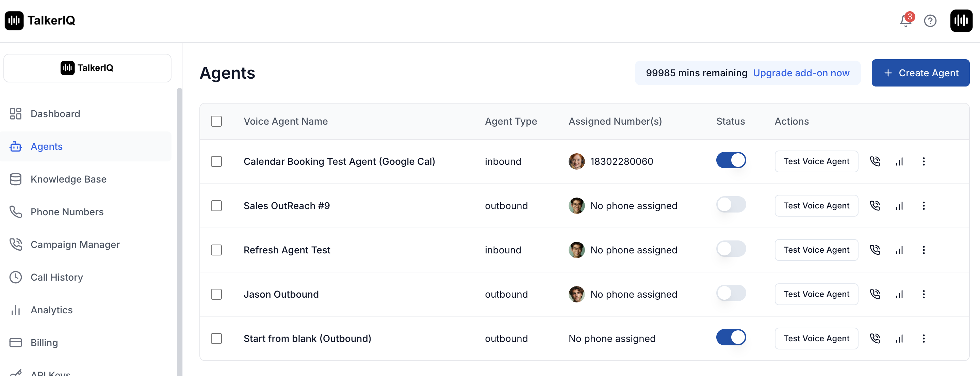Disable Start from blank (Outbound) status
The height and width of the screenshot is (376, 980).
pyautogui.click(x=731, y=337)
